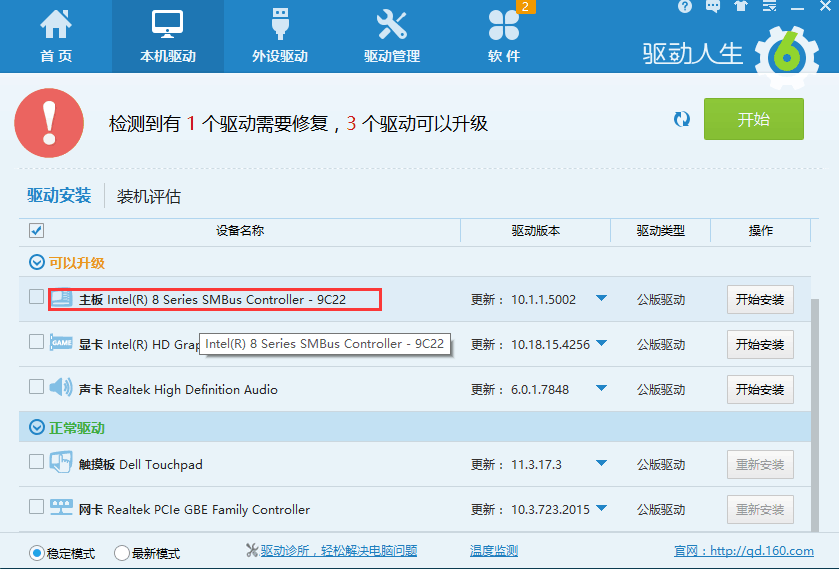Collapse the 可以升级 section

36,262
